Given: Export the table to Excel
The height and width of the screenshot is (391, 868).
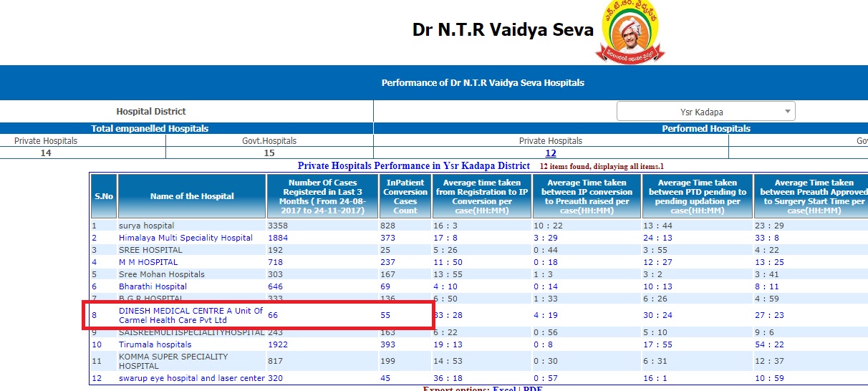Looking at the screenshot, I should pos(503,389).
